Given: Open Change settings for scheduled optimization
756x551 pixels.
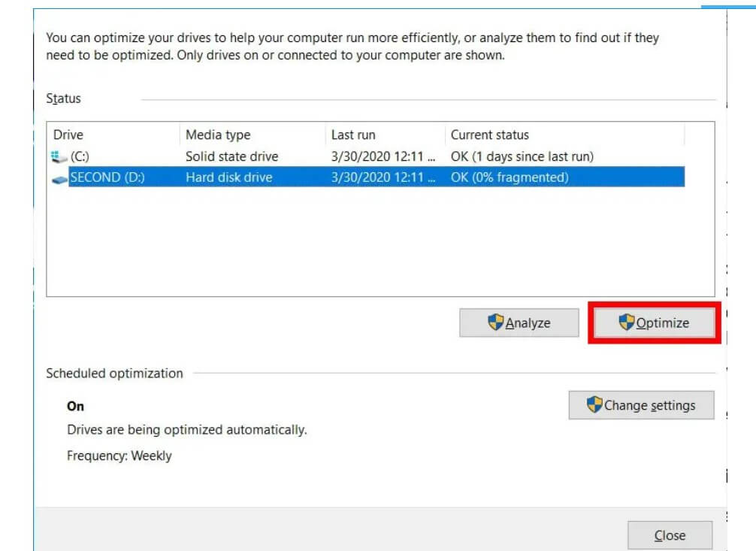Looking at the screenshot, I should (x=641, y=405).
